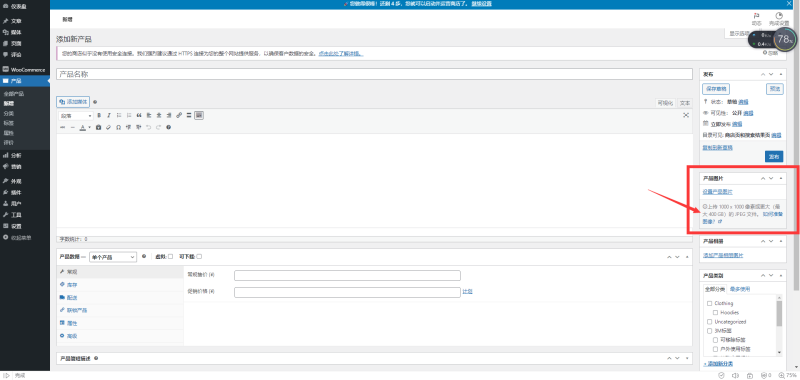Viewport: 800px width, 380px height.
Task: Enable the virtual product checkbox
Action: (170, 257)
